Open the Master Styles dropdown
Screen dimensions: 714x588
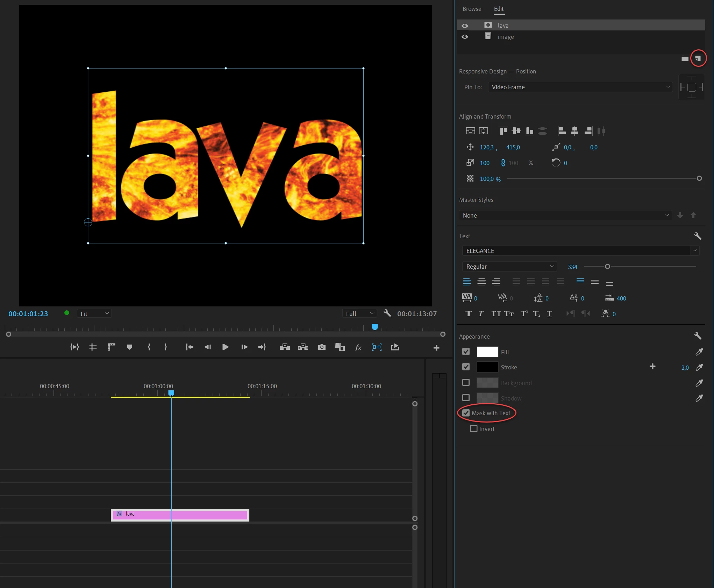click(565, 215)
